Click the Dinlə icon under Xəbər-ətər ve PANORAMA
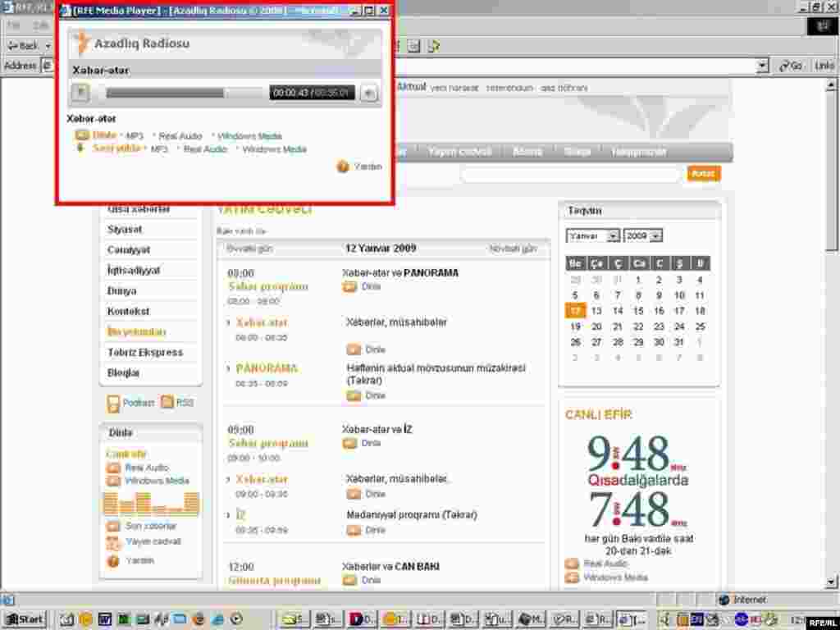 [x=349, y=286]
